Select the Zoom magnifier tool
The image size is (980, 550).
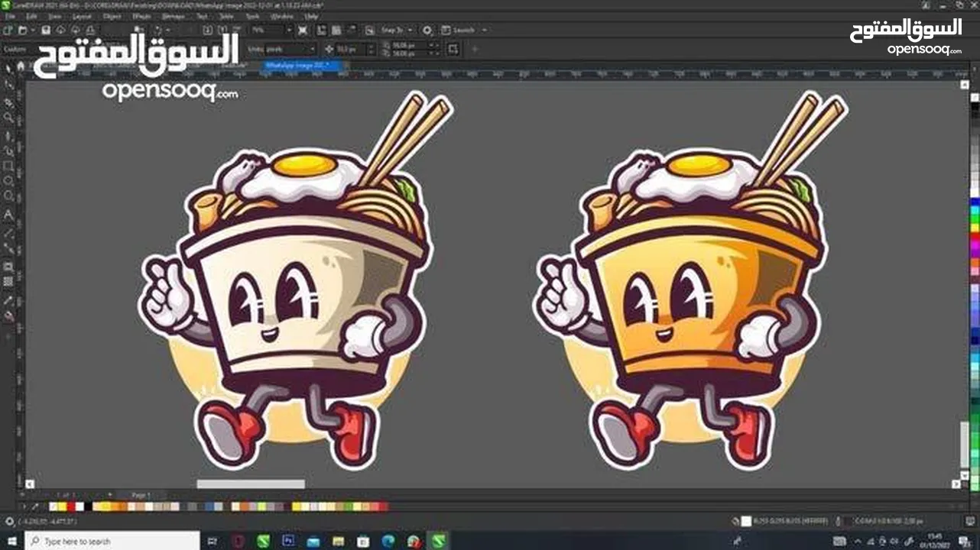(x=8, y=117)
